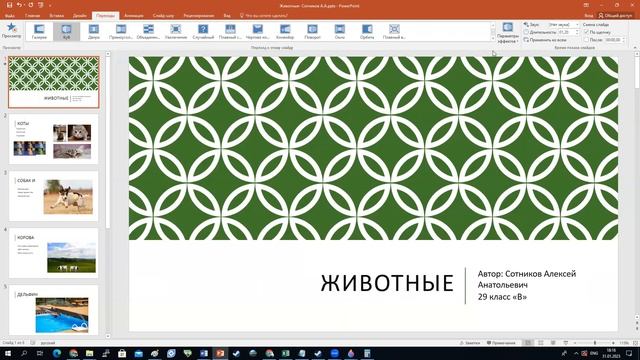Collapse the ribbon with the arrow
Viewport: 640px width, 360px height.
(x=635, y=48)
